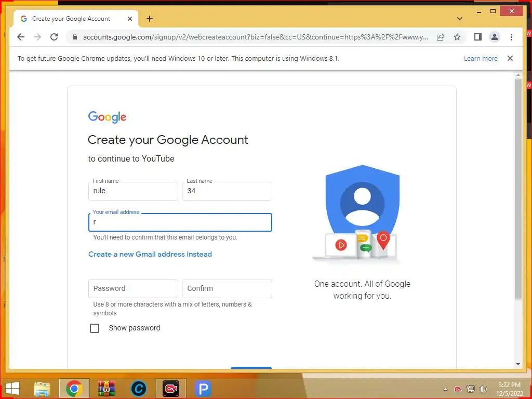Image resolution: width=532 pixels, height=399 pixels.
Task: Click the Google logo
Action: tap(107, 117)
